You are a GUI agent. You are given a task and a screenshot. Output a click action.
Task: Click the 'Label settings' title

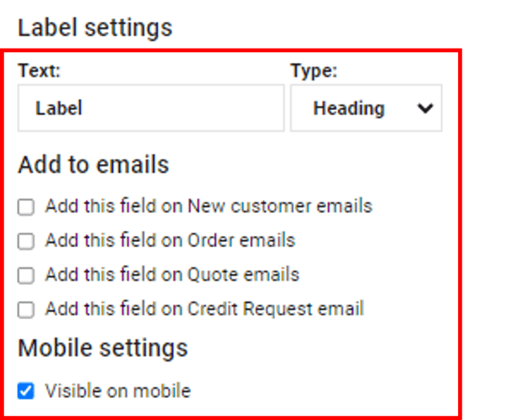[x=94, y=28]
